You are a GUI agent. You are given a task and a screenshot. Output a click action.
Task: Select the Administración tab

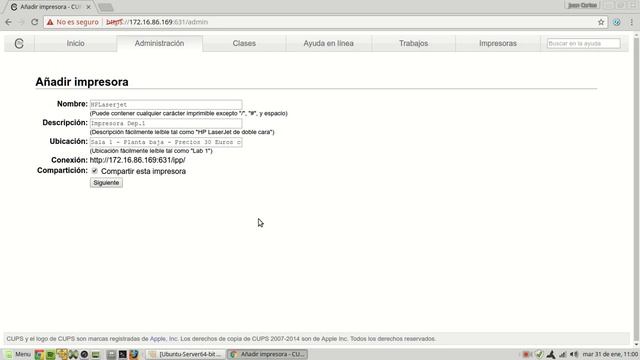click(x=159, y=43)
